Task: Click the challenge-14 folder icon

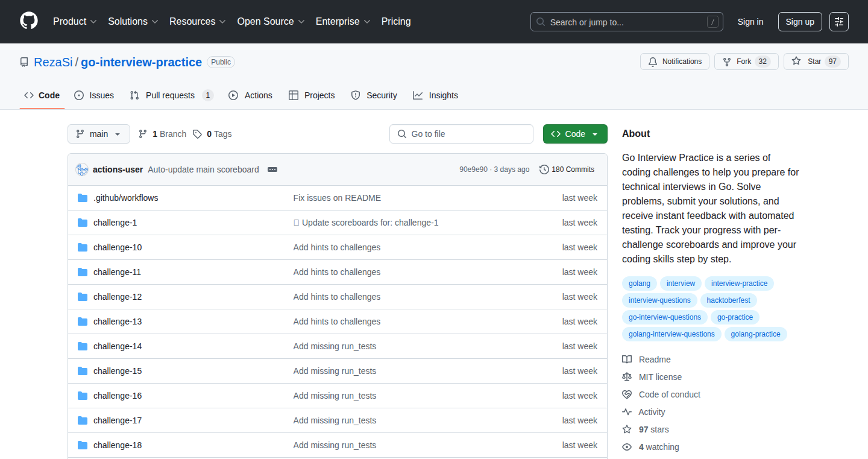Action: [x=83, y=346]
